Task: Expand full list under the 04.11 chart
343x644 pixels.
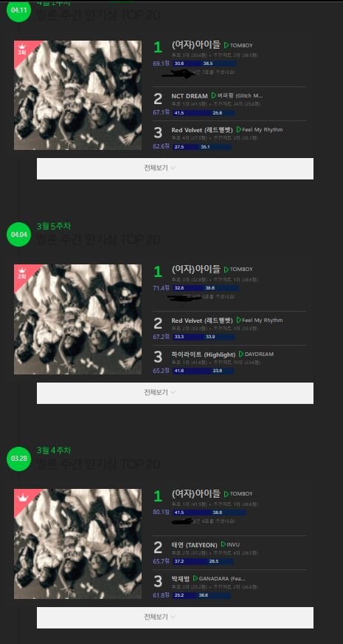Action: point(176,168)
